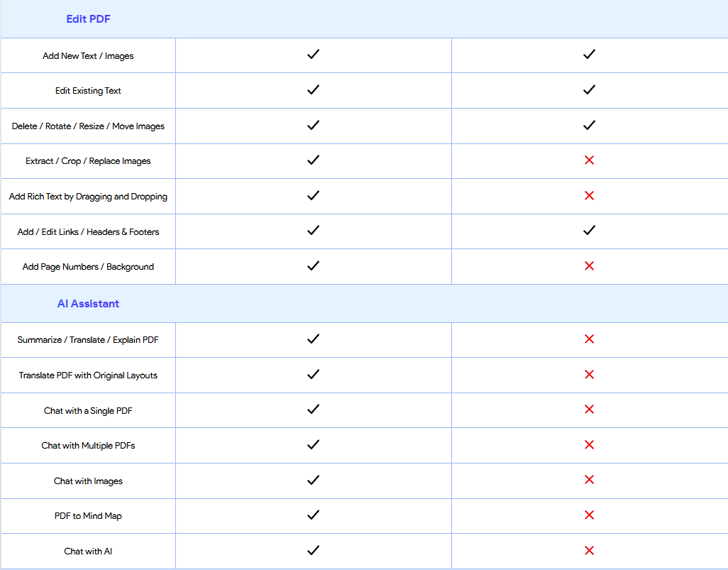This screenshot has width=728, height=570.
Task: Click second-column checkmark for Edit Existing Text
Action: pos(589,89)
